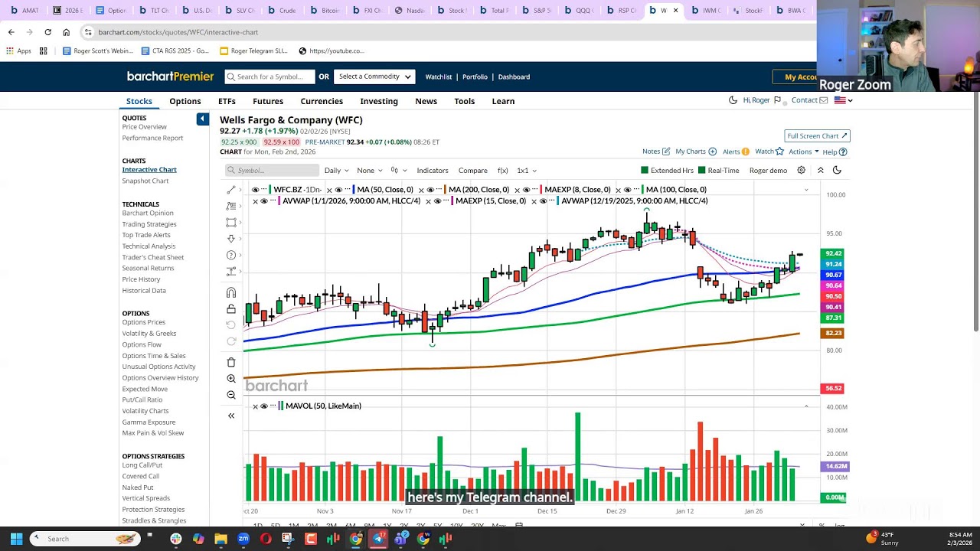Hide the MAEXP (8, Close, 0) line

pyautogui.click(x=526, y=190)
